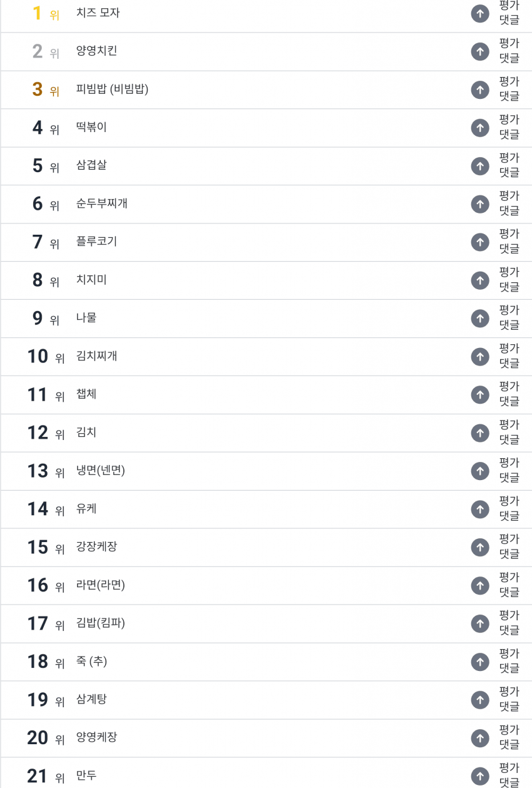Upvote 라면(라면) with the arrow icon
Screen dimensions: 532x788
click(x=480, y=585)
